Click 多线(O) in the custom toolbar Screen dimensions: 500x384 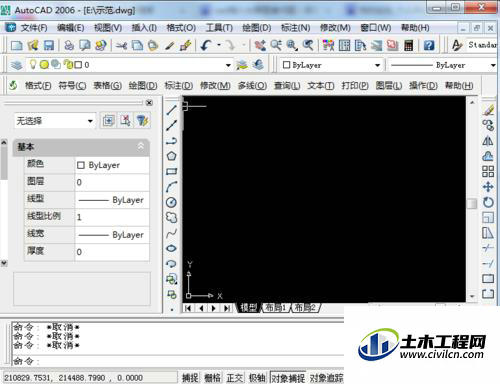[x=252, y=86]
